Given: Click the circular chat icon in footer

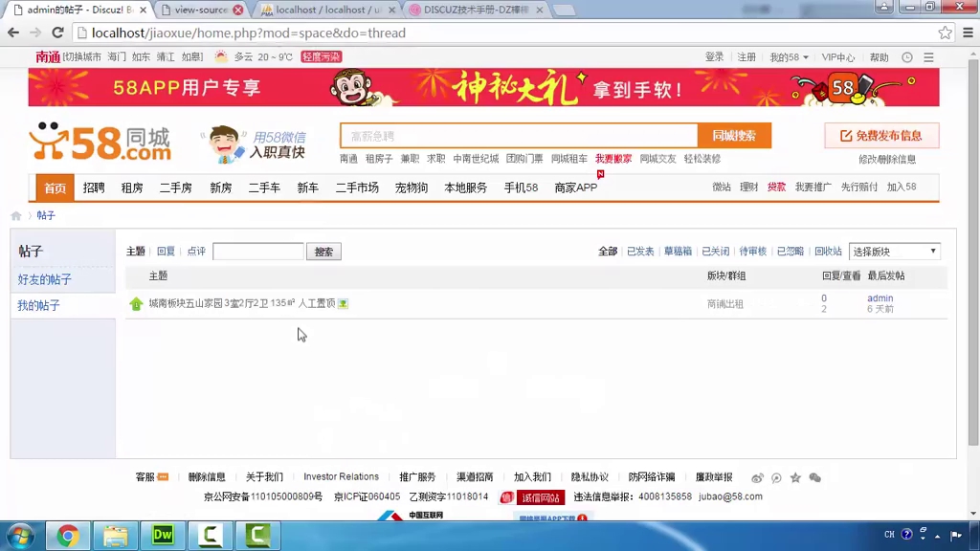Looking at the screenshot, I should pos(776,478).
